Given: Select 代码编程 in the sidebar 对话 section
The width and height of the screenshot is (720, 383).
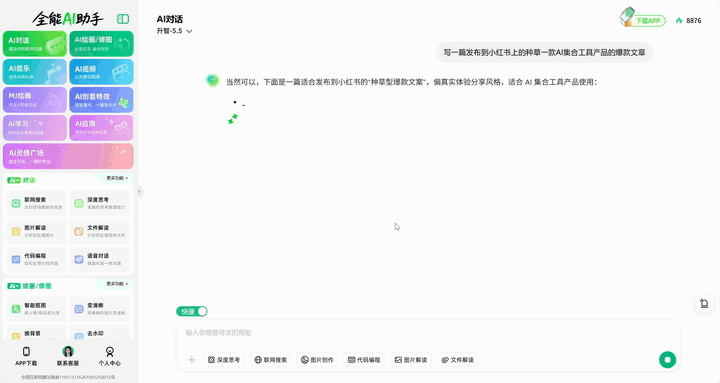Looking at the screenshot, I should coord(36,259).
